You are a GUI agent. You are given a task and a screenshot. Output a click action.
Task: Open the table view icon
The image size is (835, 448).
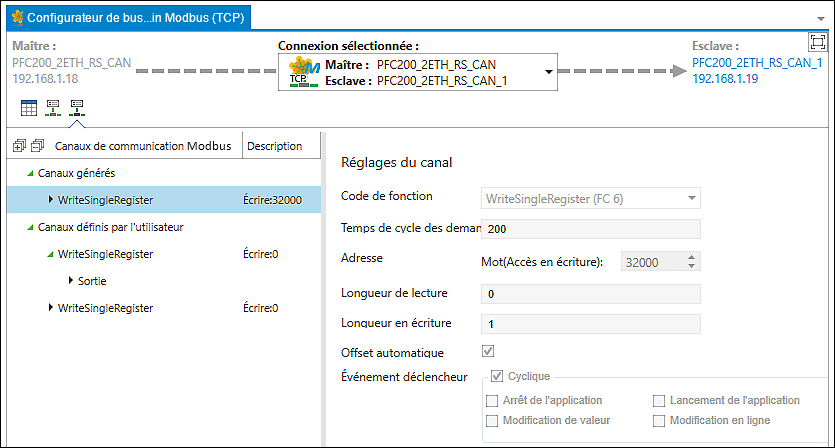pyautogui.click(x=29, y=108)
